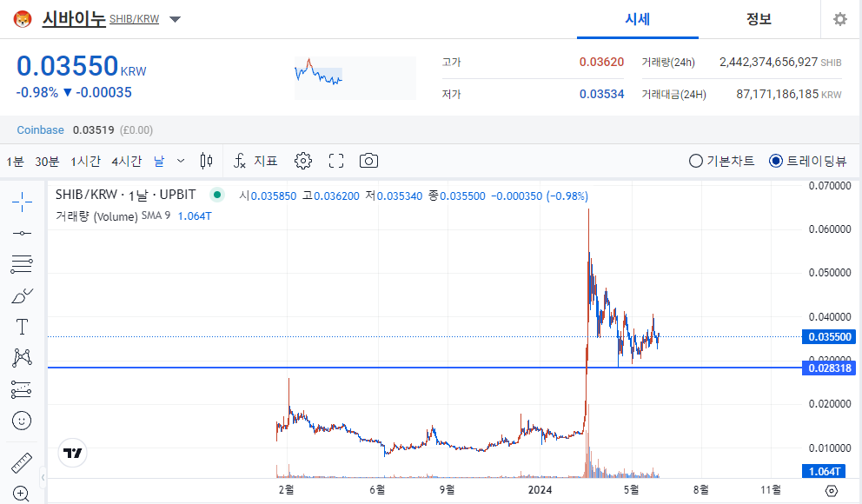The width and height of the screenshot is (862, 504).
Task: Set interval to 30분
Action: 47,162
